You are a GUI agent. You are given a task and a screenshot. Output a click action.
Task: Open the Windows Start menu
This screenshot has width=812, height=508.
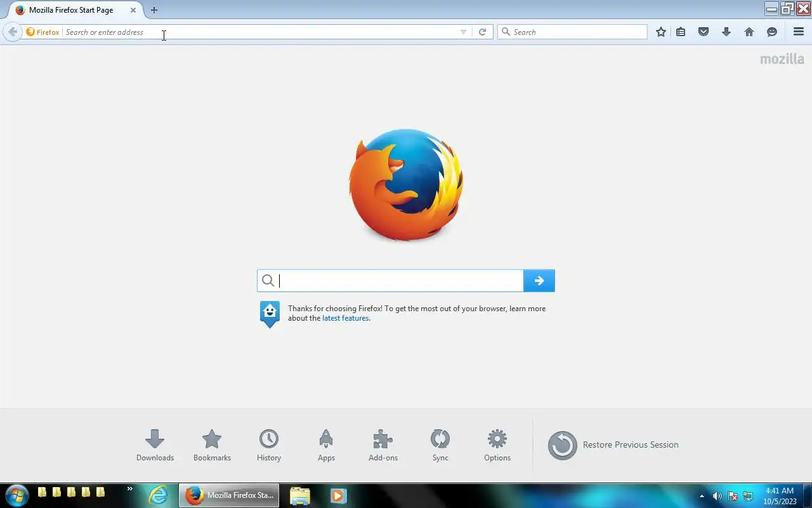[17, 495]
